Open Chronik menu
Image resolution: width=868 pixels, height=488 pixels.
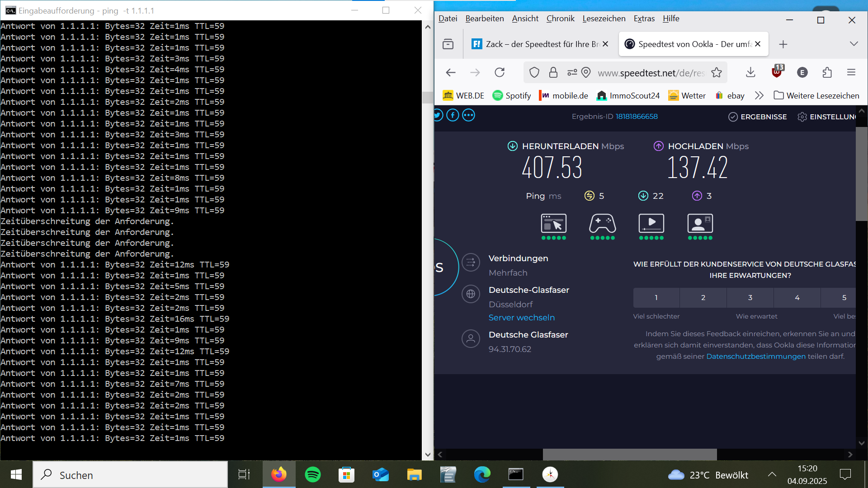coord(561,19)
